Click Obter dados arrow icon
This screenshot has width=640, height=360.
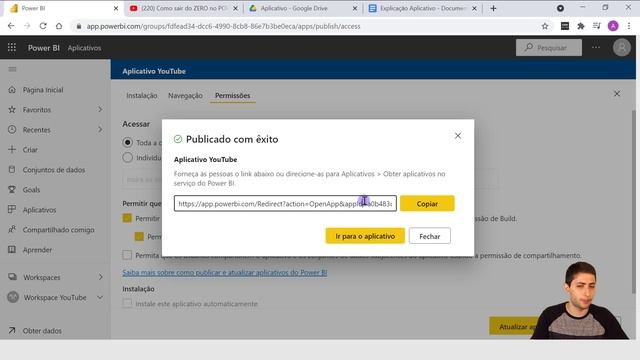tap(12, 330)
